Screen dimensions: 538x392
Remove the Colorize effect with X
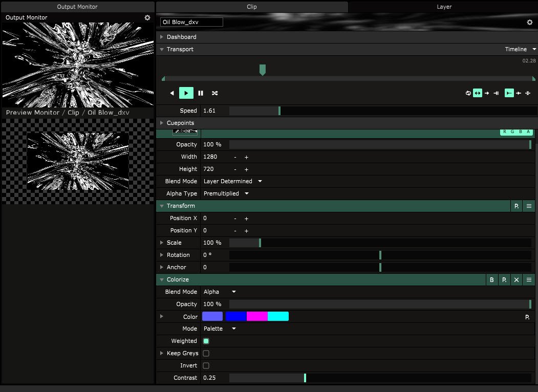point(517,280)
